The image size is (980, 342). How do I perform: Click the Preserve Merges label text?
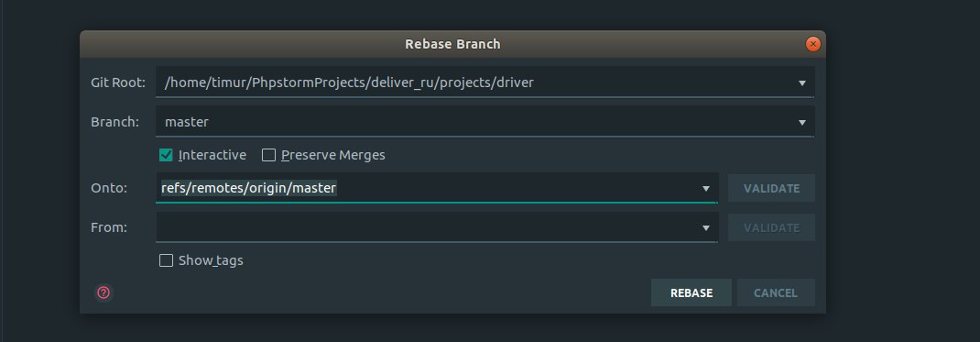333,155
